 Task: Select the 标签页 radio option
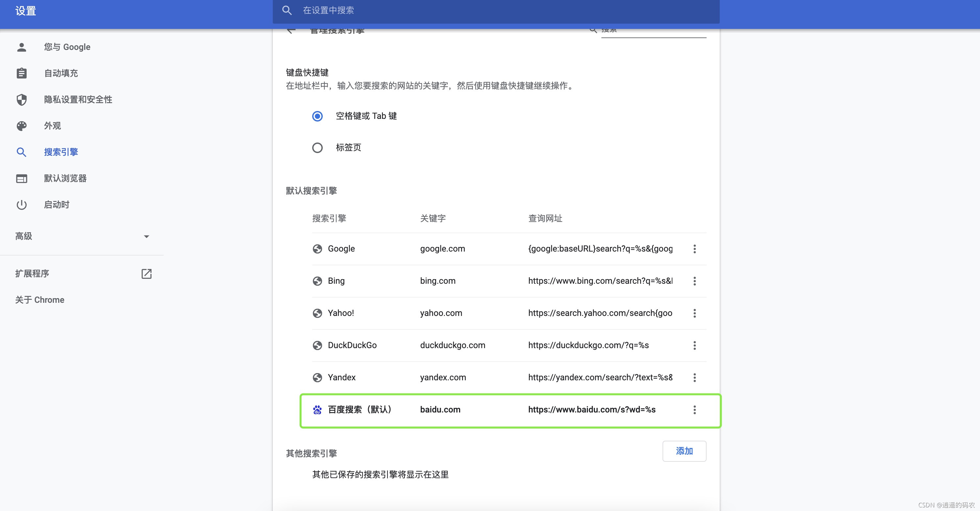317,147
